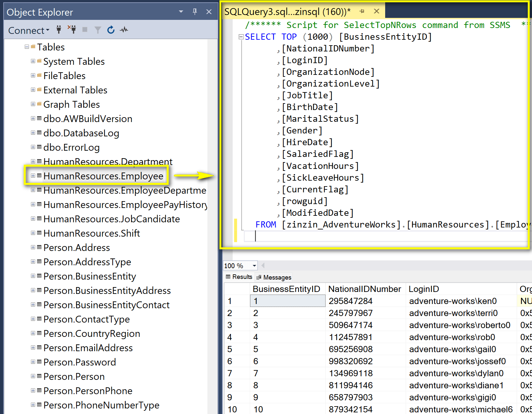Select the Person.BusinessEntityContact table
The width and height of the screenshot is (532, 414).
106,305
